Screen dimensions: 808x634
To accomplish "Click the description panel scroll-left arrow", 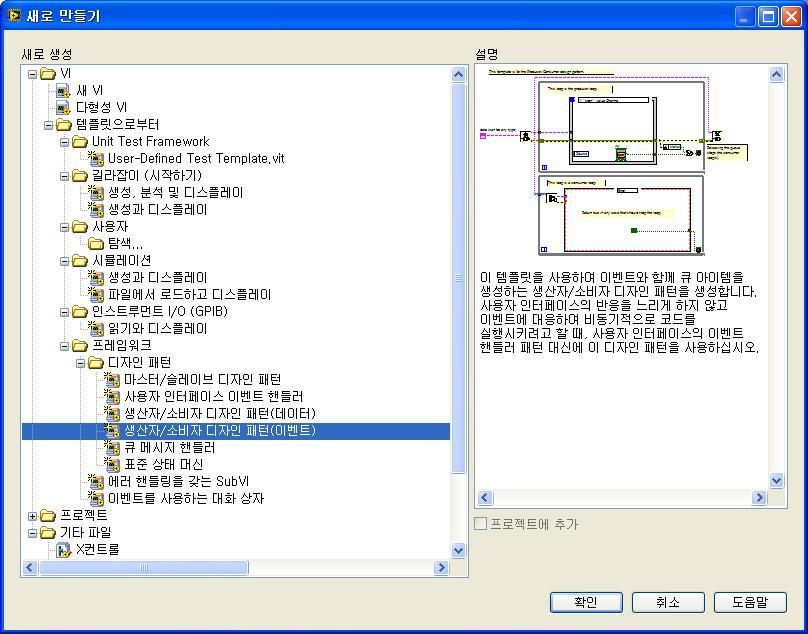I will (x=485, y=497).
